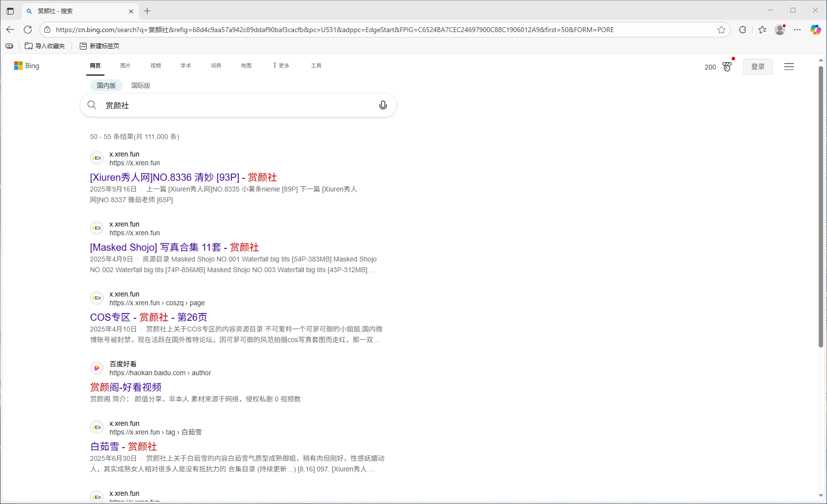This screenshot has width=827, height=504.
Task: Select 国内版 search mode
Action: (x=106, y=86)
